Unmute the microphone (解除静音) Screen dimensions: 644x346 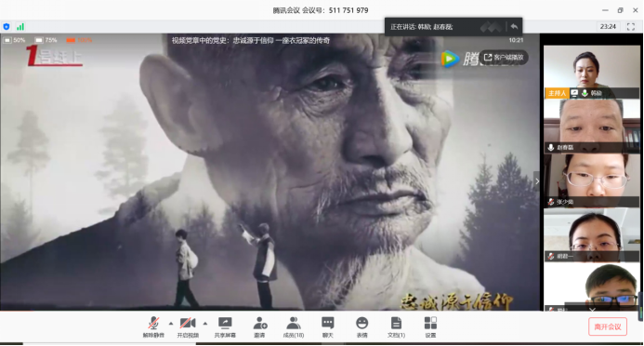point(153,327)
